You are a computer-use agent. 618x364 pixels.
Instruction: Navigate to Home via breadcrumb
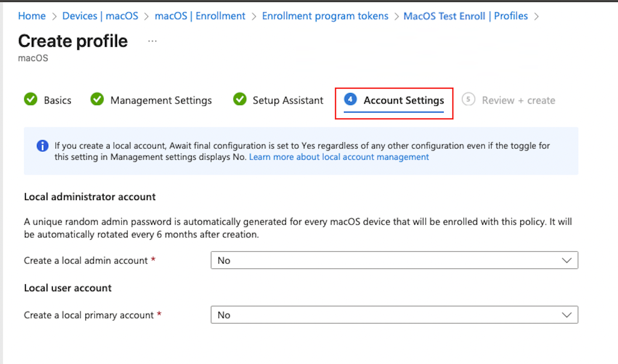[32, 16]
